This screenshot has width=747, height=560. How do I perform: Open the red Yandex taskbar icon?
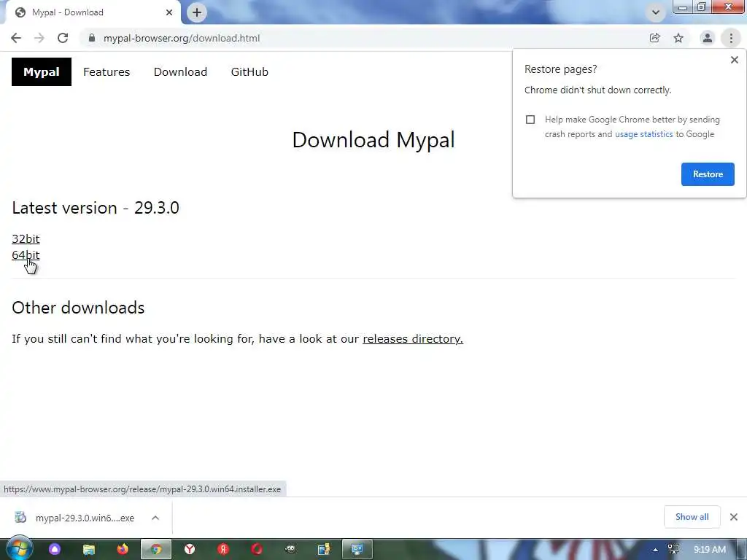223,550
